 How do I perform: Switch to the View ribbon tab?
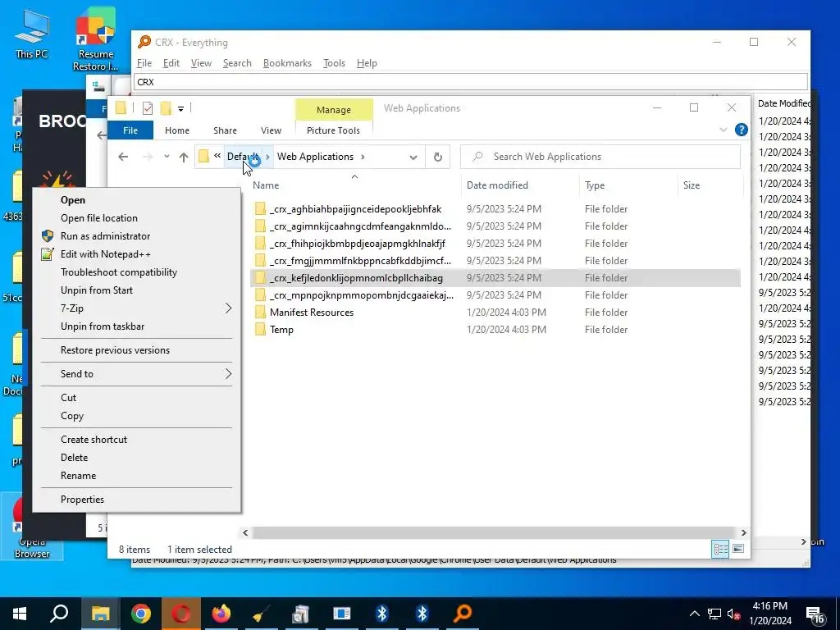tap(271, 130)
